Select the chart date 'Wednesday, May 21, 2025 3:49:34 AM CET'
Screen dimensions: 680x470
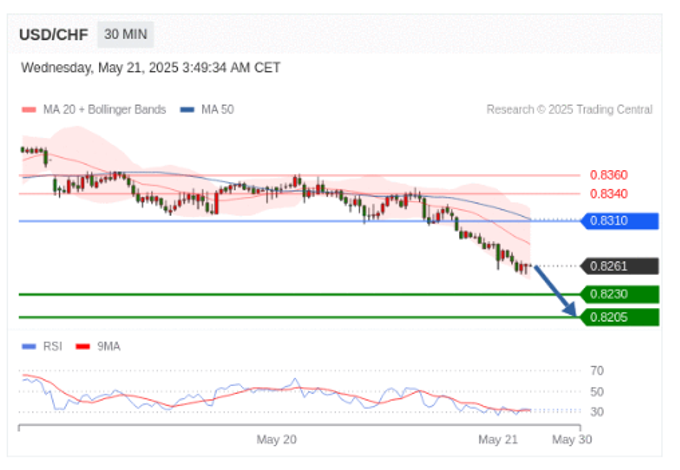click(x=150, y=68)
